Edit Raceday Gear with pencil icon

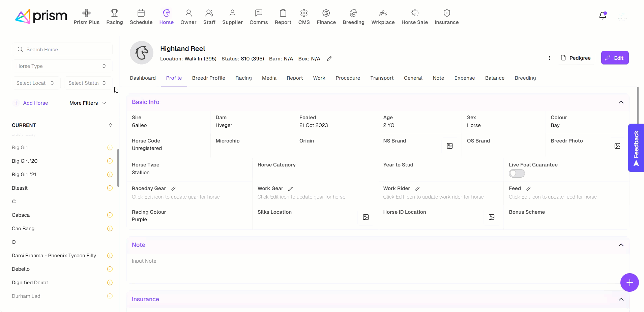click(173, 189)
